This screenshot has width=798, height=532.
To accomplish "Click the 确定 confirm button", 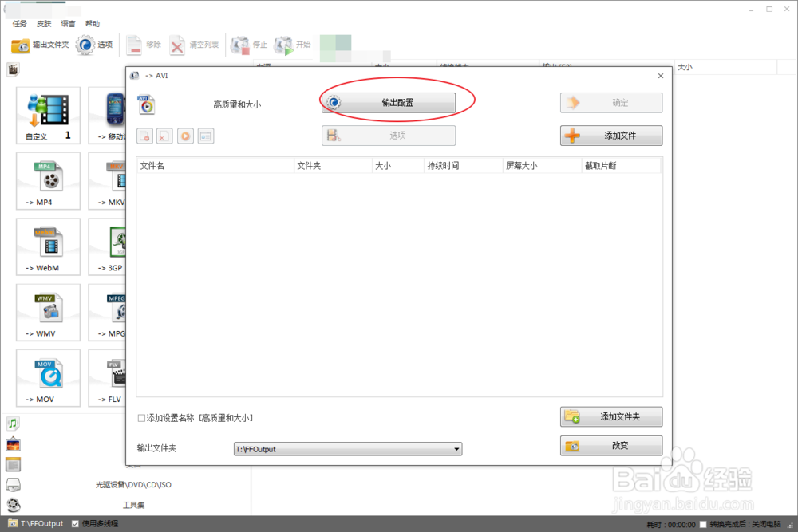I will pos(611,103).
